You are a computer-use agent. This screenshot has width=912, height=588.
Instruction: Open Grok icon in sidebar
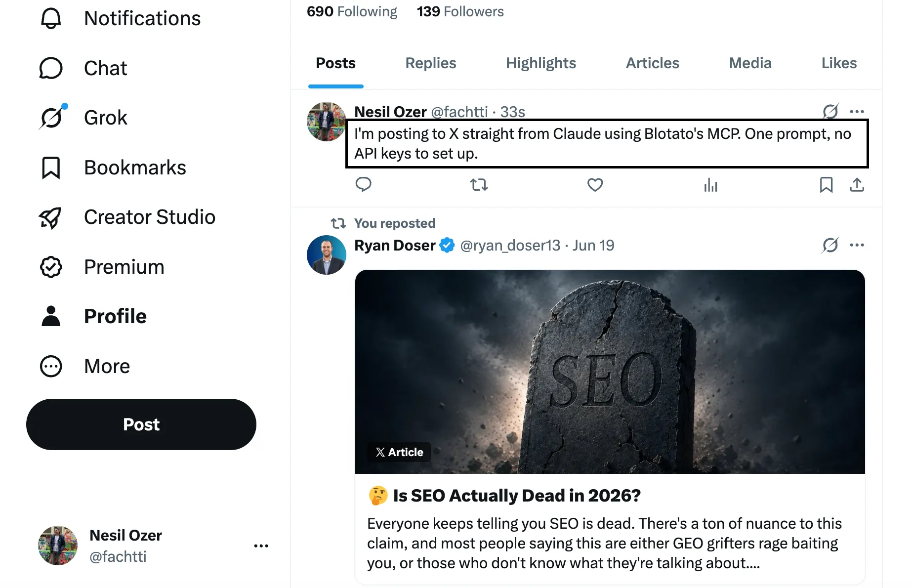[x=52, y=118]
